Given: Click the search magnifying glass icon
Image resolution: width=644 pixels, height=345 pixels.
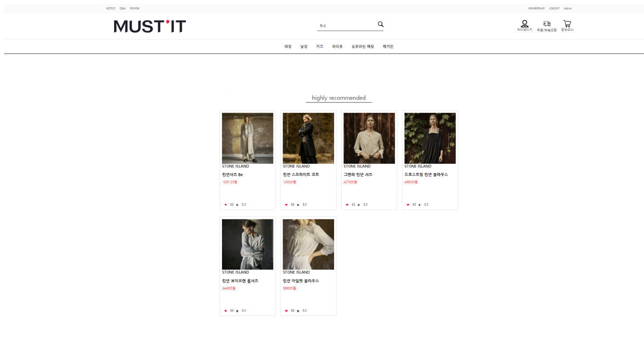Looking at the screenshot, I should pos(380,24).
